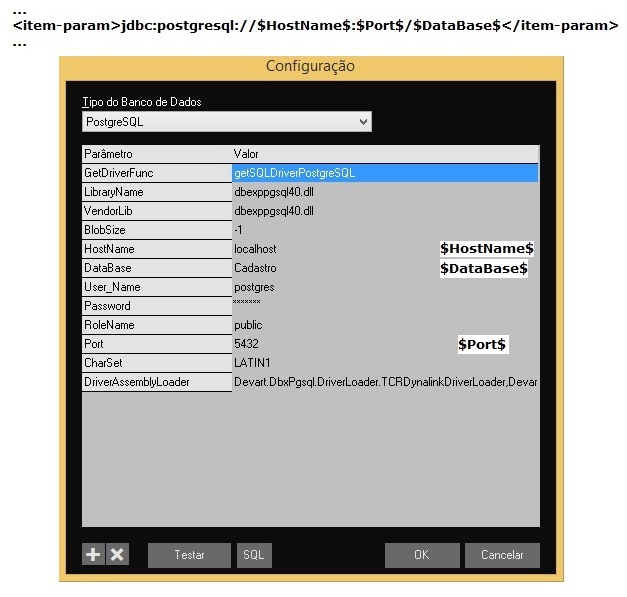Confirm with the OK button
The width and height of the screenshot is (627, 597).
[422, 555]
